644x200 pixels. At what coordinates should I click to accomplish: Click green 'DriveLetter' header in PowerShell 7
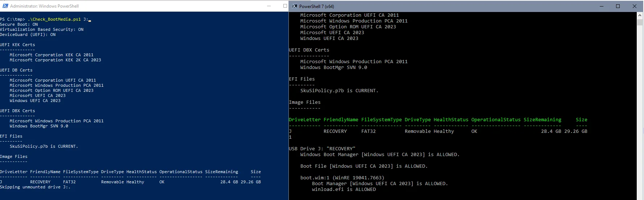pos(305,119)
